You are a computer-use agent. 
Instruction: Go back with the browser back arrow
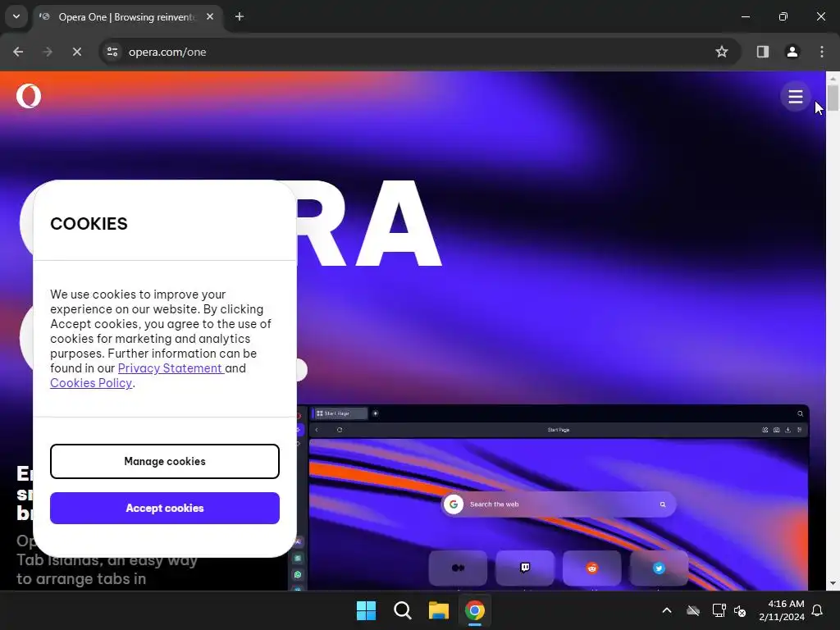18,52
